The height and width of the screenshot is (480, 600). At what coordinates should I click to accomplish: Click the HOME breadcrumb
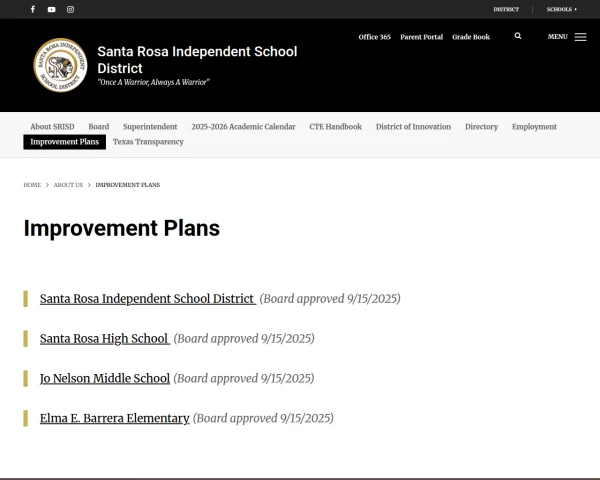pyautogui.click(x=32, y=185)
